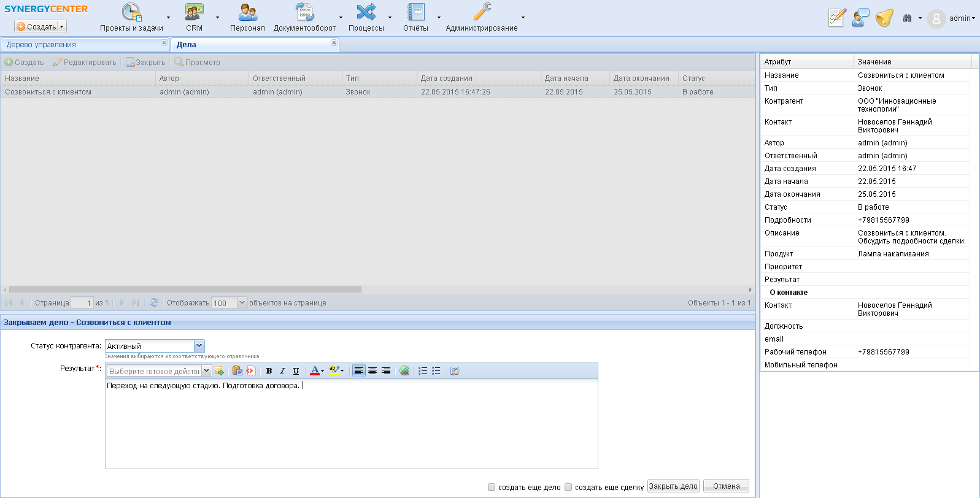
Task: Check the 'создать еще сделку' box
Action: point(568,487)
